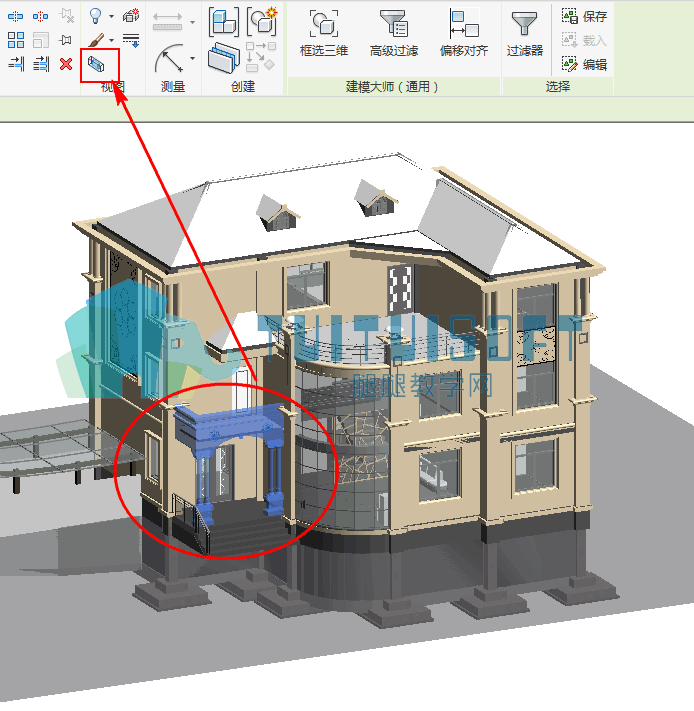Image resolution: width=694 pixels, height=711 pixels.
Task: Click the Split Element icon
Action: (15, 16)
